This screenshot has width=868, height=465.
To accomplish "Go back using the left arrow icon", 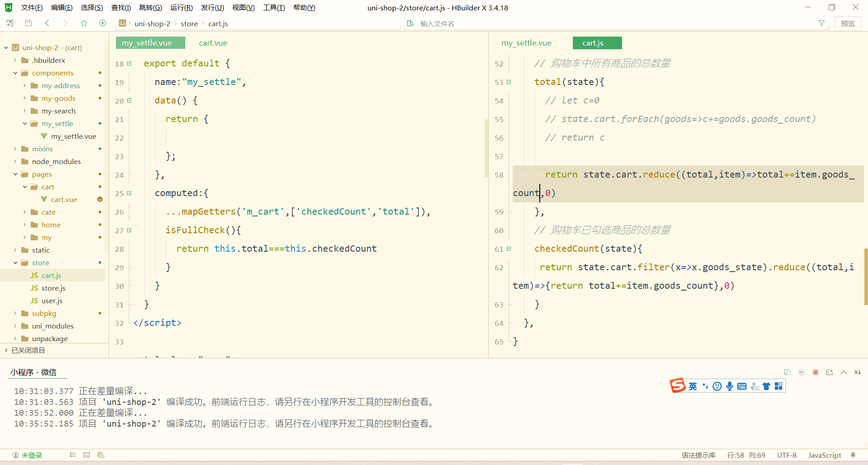I will point(47,23).
